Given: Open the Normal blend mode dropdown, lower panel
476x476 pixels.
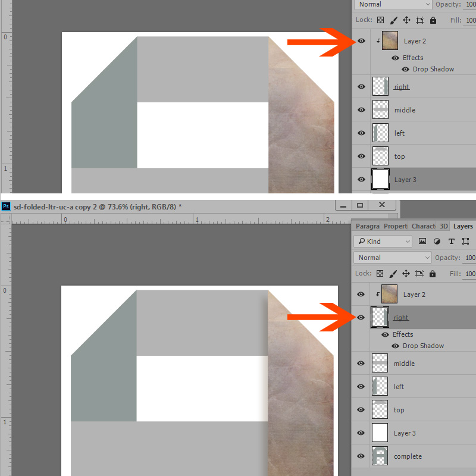Looking at the screenshot, I should coord(392,258).
